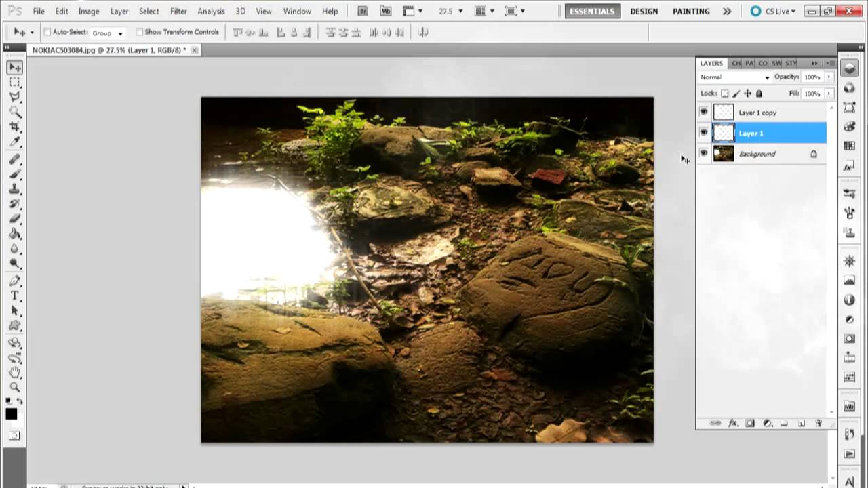
Task: Expand more workspaces chevron
Action: tap(727, 12)
